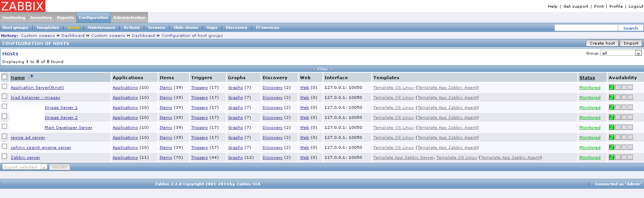Image resolution: width=644 pixels, height=198 pixels.
Task: Open the Administration menu
Action: [x=129, y=17]
